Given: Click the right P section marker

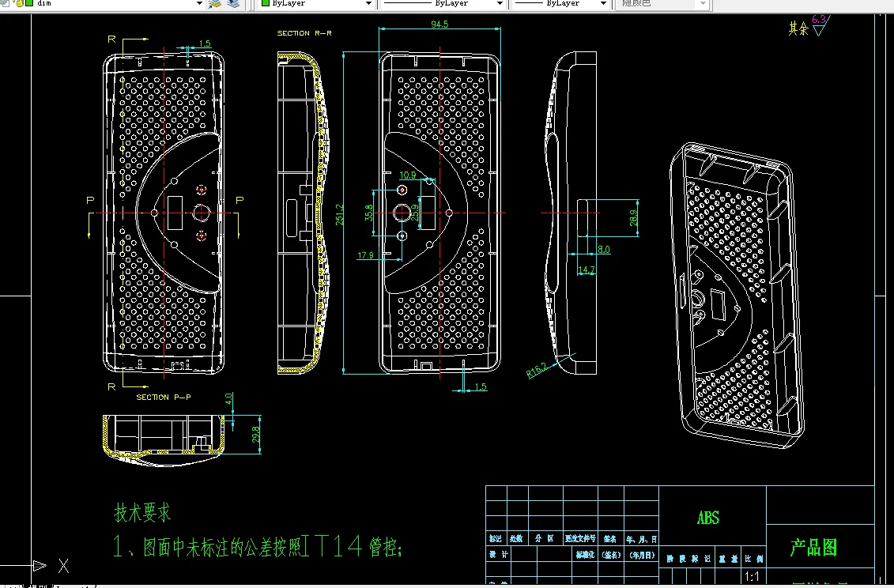Looking at the screenshot, I should [x=239, y=217].
